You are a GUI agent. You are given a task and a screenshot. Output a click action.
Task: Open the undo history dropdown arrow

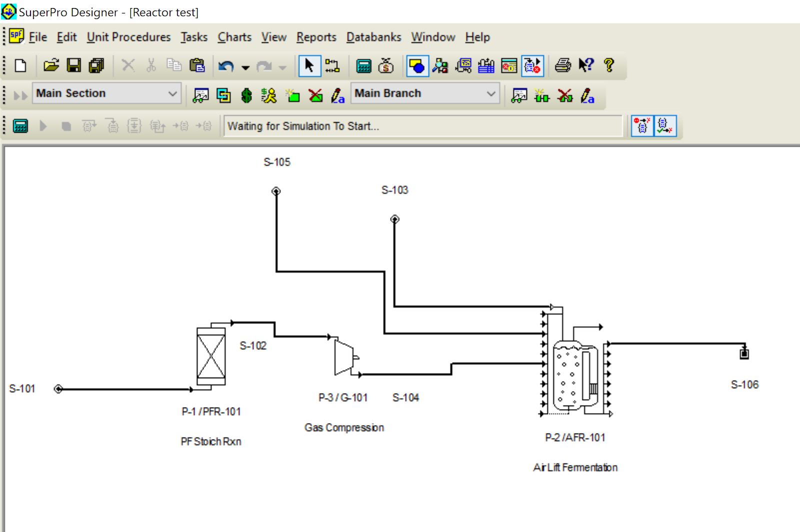click(x=245, y=67)
